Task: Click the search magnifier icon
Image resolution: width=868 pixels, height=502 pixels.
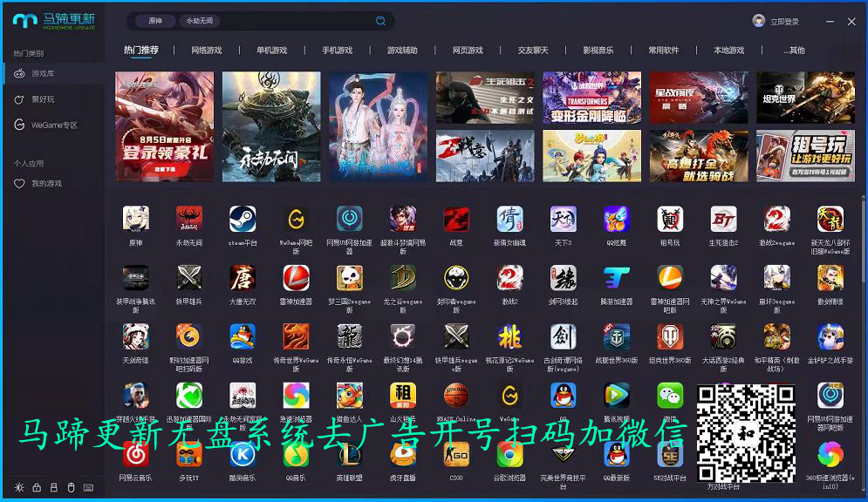Action: tap(380, 20)
